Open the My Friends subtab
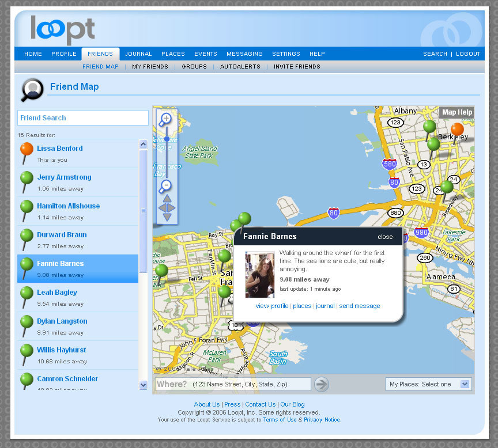The height and width of the screenshot is (448, 498). tap(150, 67)
